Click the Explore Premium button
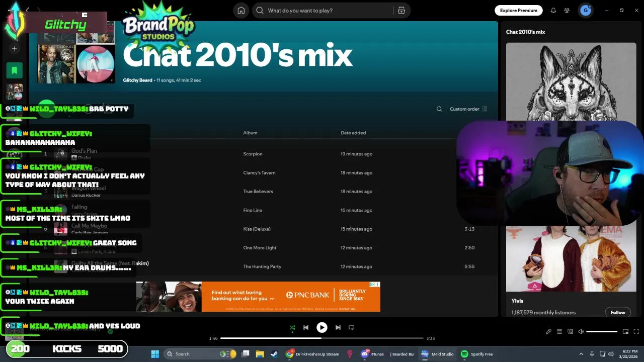 [518, 11]
